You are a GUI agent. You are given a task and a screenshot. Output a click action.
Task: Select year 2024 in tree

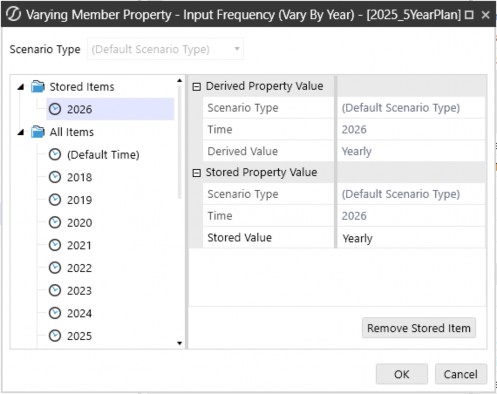point(79,313)
